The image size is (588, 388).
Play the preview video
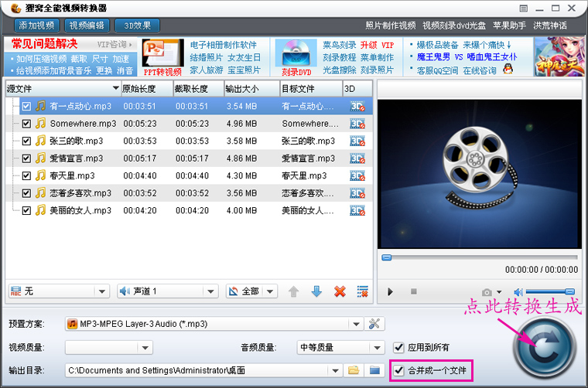pos(390,291)
